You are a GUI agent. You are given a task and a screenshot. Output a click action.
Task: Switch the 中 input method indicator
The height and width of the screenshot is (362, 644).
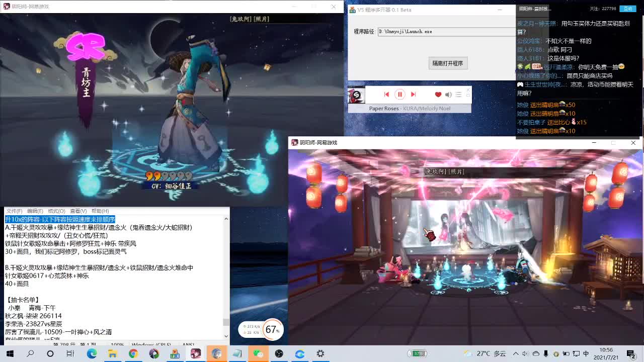pos(586,353)
